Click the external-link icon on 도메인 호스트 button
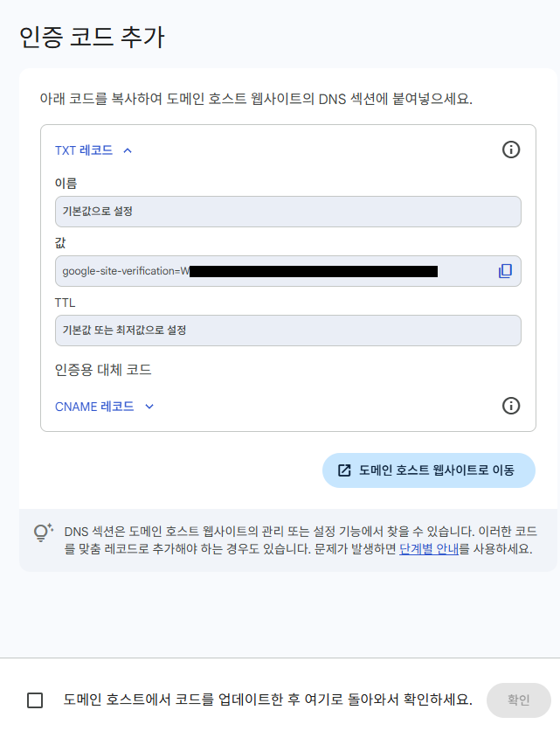The height and width of the screenshot is (731, 560). 344,470
